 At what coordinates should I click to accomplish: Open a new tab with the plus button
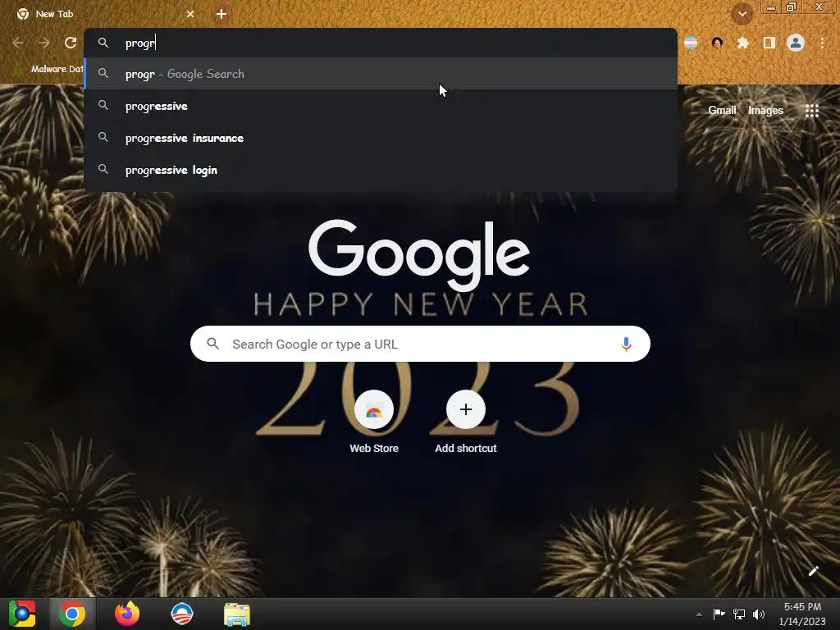(221, 14)
